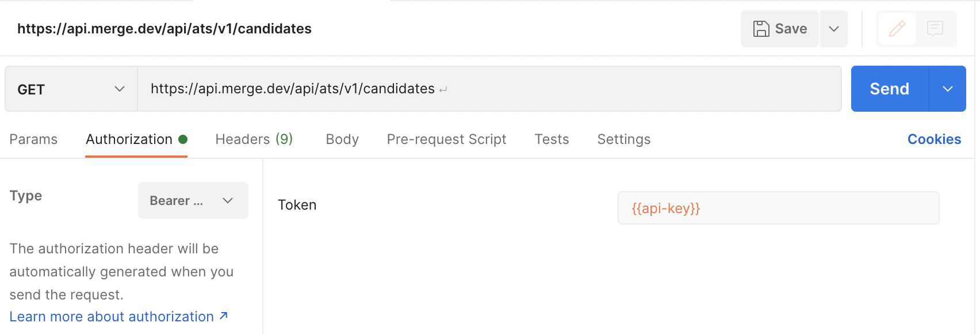Expand the Save options arrow
This screenshot has width=980, height=334.
tap(833, 29)
